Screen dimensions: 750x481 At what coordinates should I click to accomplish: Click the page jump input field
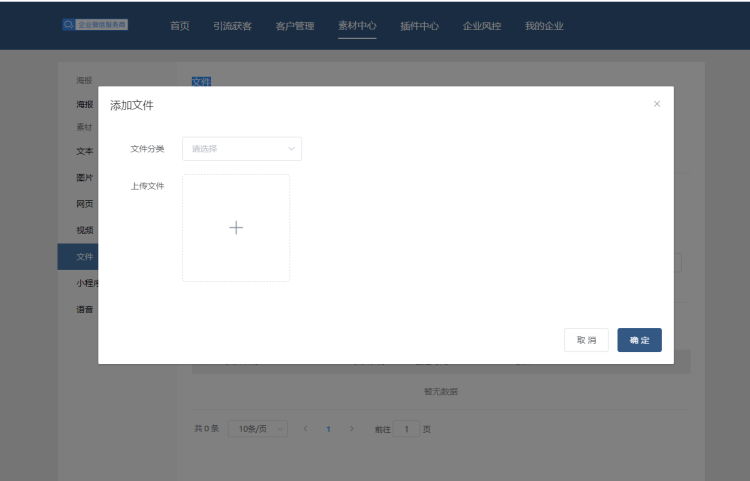(406, 429)
